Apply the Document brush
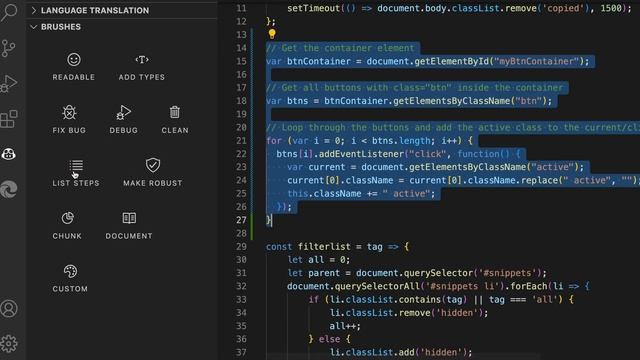640x360 pixels. click(129, 225)
